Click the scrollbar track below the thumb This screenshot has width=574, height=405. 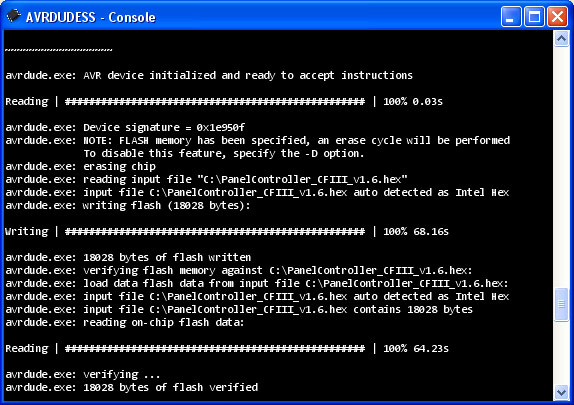[561, 353]
